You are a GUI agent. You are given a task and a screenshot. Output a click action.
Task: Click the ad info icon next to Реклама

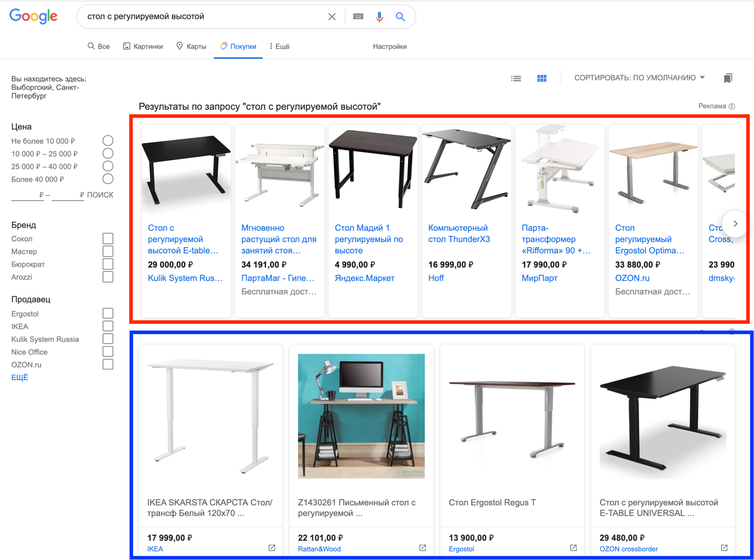point(732,106)
